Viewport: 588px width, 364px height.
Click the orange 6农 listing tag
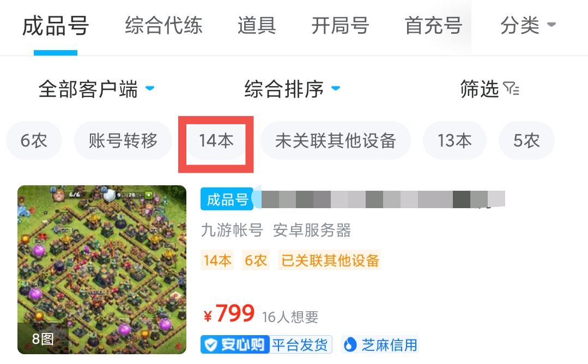[256, 260]
